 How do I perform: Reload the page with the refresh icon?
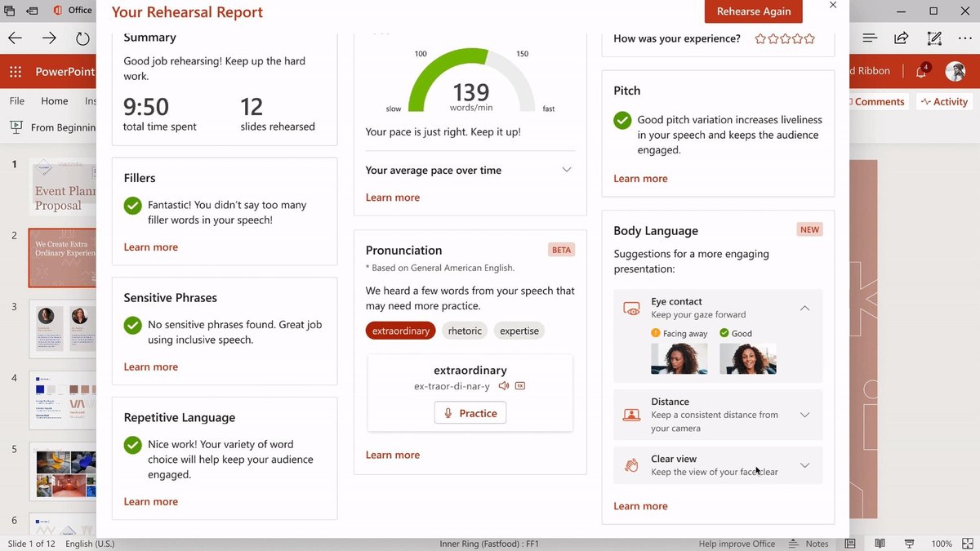click(82, 38)
